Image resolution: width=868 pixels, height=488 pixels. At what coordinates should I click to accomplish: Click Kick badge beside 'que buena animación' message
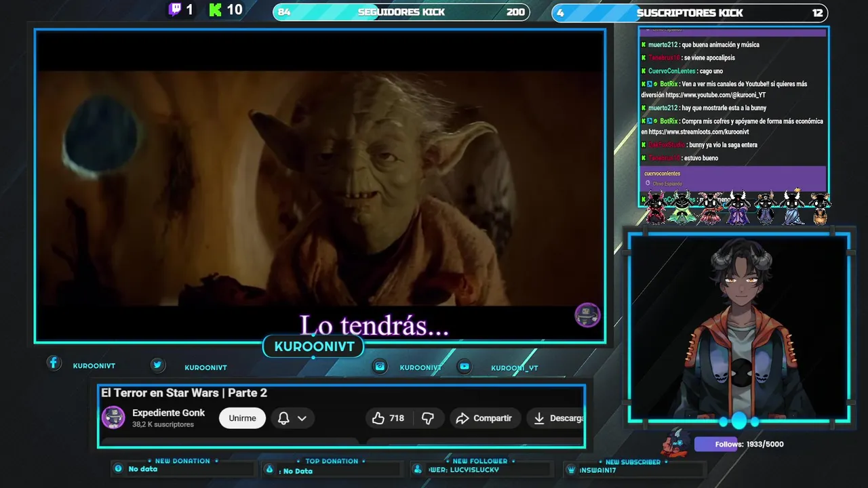[x=644, y=45]
